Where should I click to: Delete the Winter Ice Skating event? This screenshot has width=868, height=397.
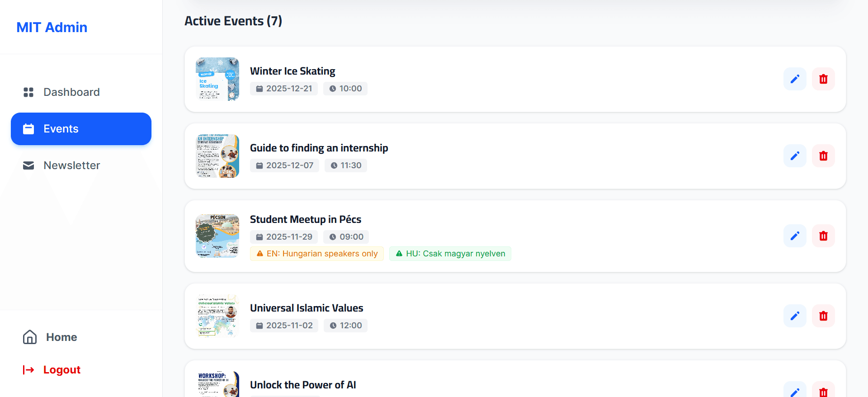point(823,79)
